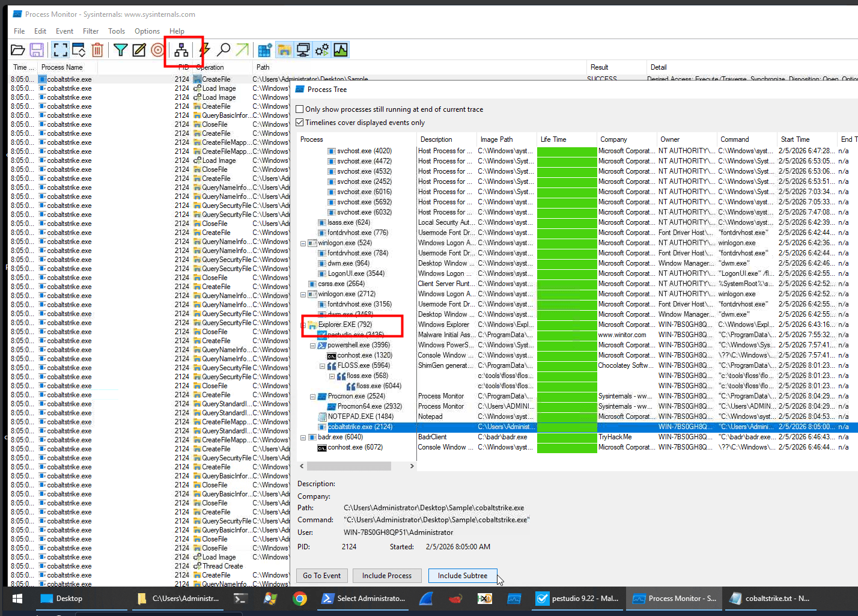Screen dimensions: 858x616
Task: Click the Highlight pencil icon
Action: (139, 50)
